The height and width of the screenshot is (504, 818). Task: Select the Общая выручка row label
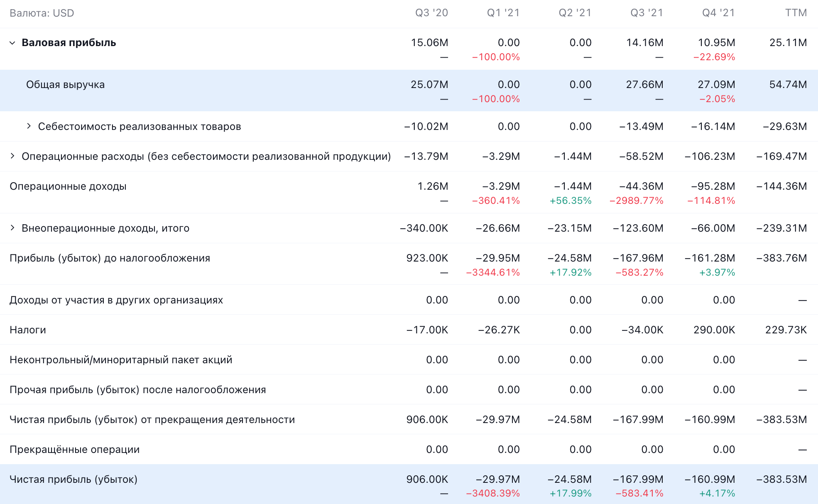66,85
